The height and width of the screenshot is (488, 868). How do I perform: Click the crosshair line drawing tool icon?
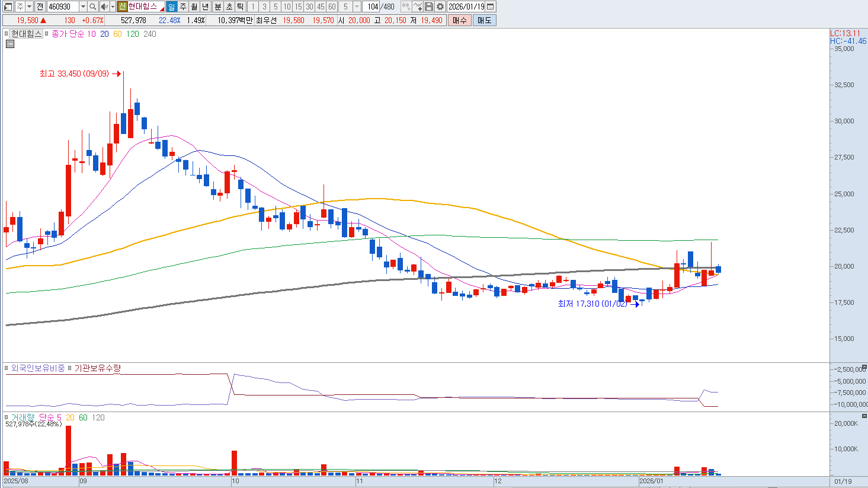pyautogui.click(x=417, y=7)
